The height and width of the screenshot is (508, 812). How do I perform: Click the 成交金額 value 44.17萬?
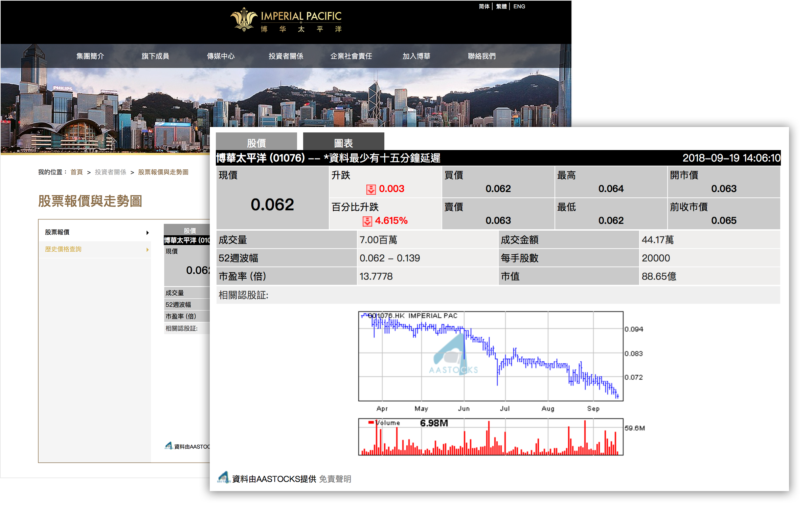pyautogui.click(x=657, y=240)
